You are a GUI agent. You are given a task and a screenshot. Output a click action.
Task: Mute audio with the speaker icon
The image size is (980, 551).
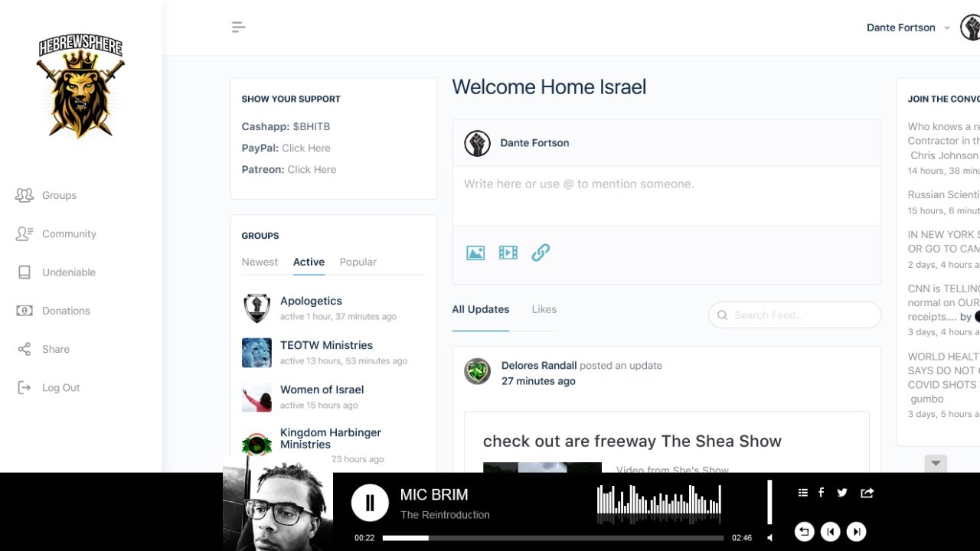[770, 537]
